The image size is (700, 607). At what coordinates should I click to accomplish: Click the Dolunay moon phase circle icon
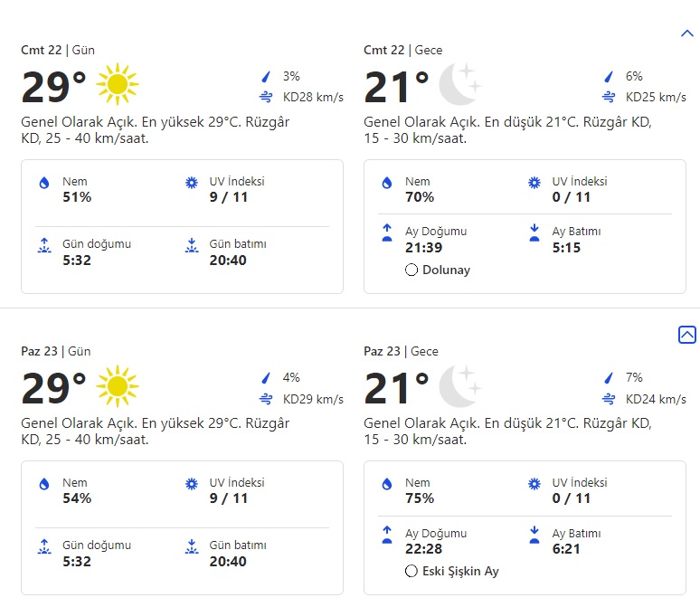click(x=411, y=270)
